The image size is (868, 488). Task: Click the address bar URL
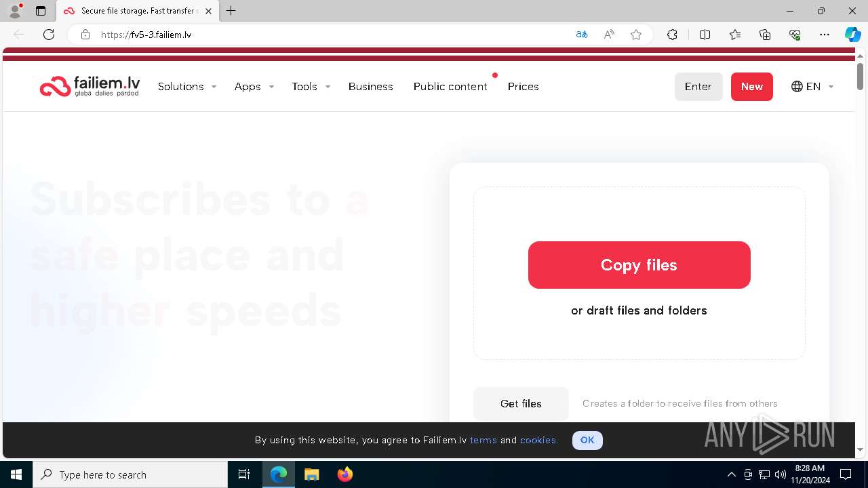click(146, 35)
